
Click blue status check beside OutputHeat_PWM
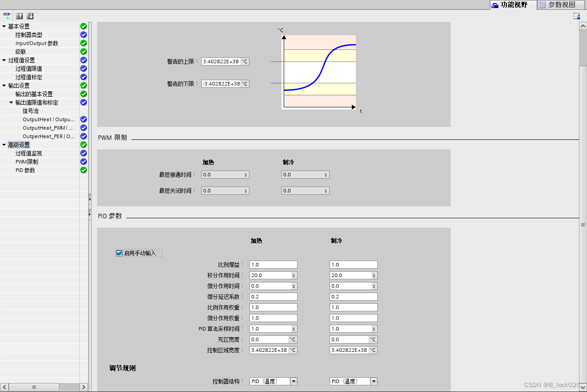coord(83,128)
